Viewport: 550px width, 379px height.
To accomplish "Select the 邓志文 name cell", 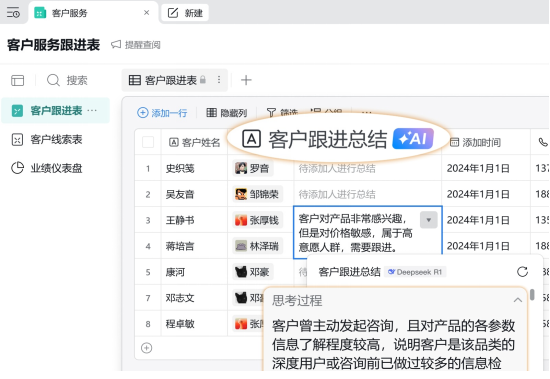I will pyautogui.click(x=194, y=298).
